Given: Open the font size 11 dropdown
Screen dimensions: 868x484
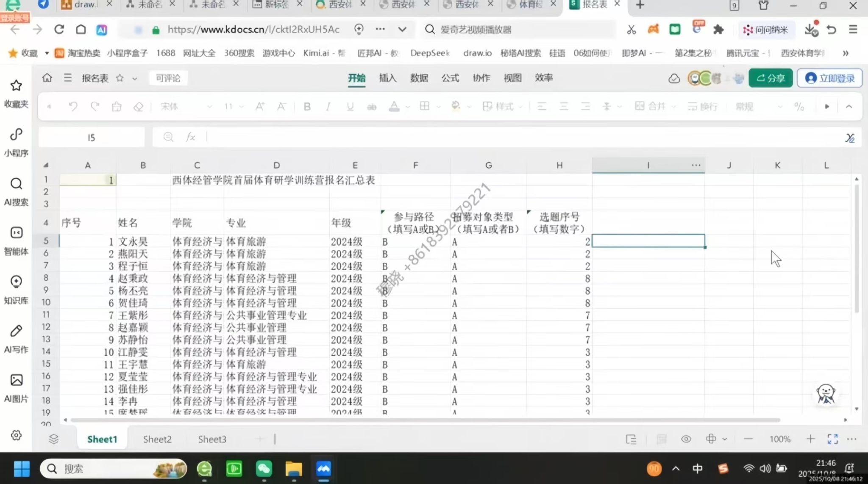Looking at the screenshot, I should point(242,107).
